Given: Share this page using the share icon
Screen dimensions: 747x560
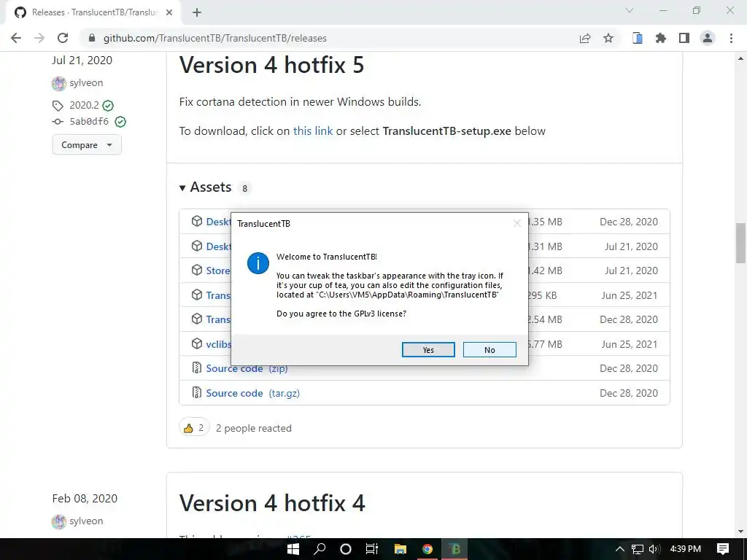Looking at the screenshot, I should (585, 38).
